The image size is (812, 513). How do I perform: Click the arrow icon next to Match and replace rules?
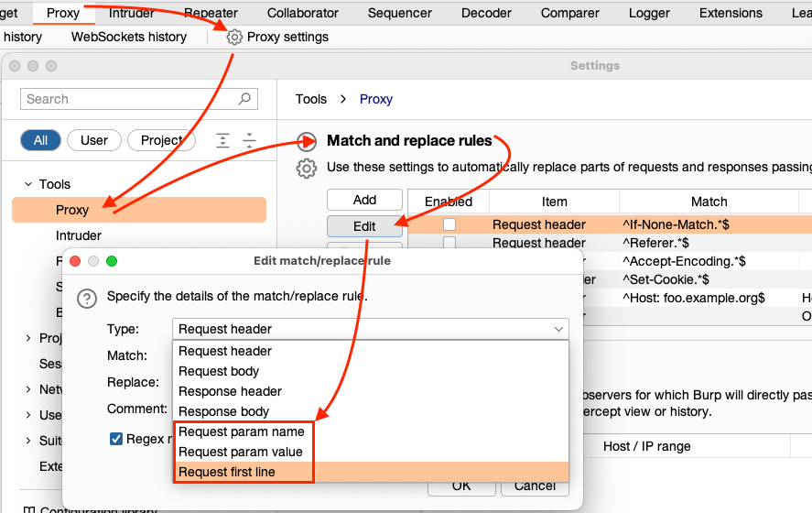[x=307, y=142]
